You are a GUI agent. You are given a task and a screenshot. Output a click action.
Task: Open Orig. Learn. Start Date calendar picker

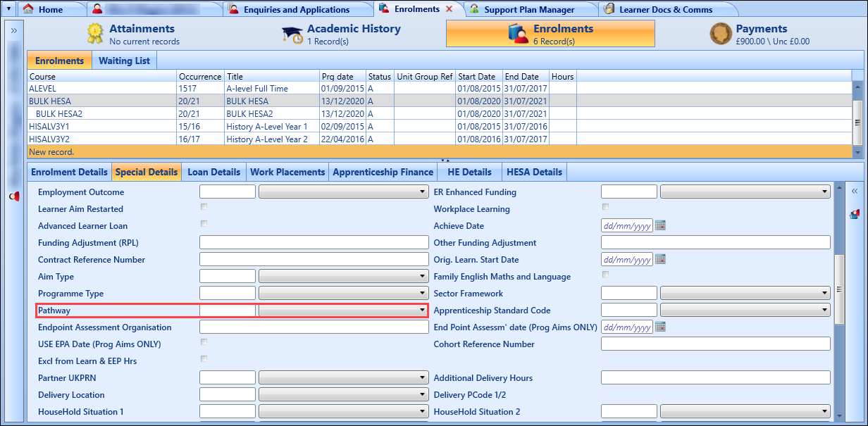[x=660, y=259]
